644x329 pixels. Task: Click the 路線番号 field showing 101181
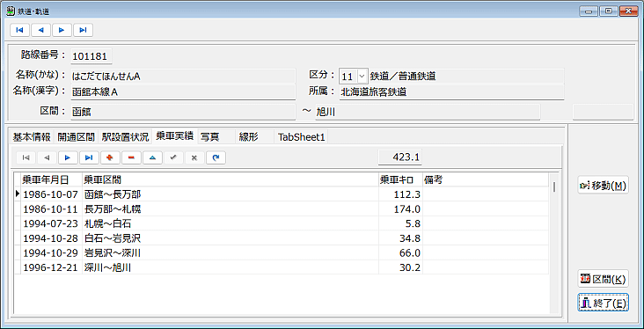pyautogui.click(x=91, y=56)
